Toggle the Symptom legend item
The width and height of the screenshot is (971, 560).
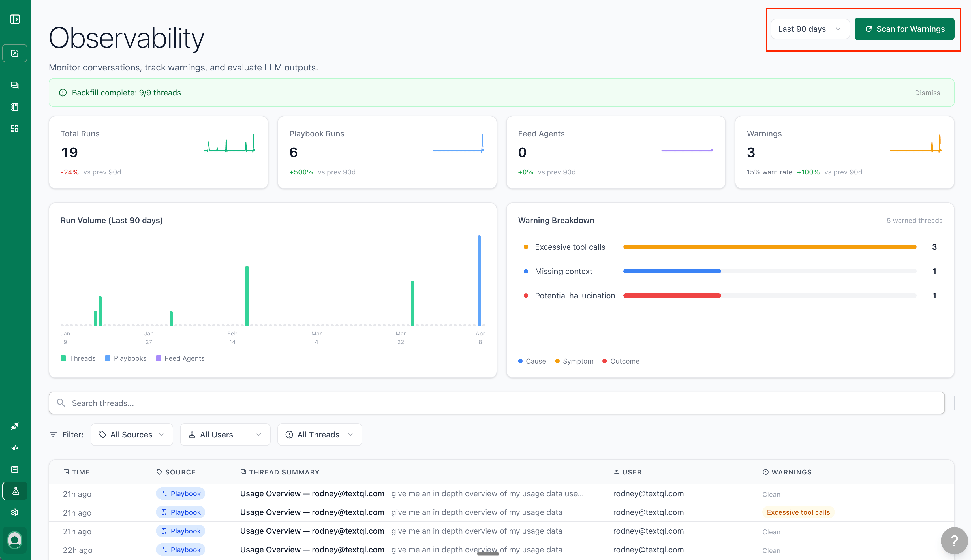click(x=574, y=361)
